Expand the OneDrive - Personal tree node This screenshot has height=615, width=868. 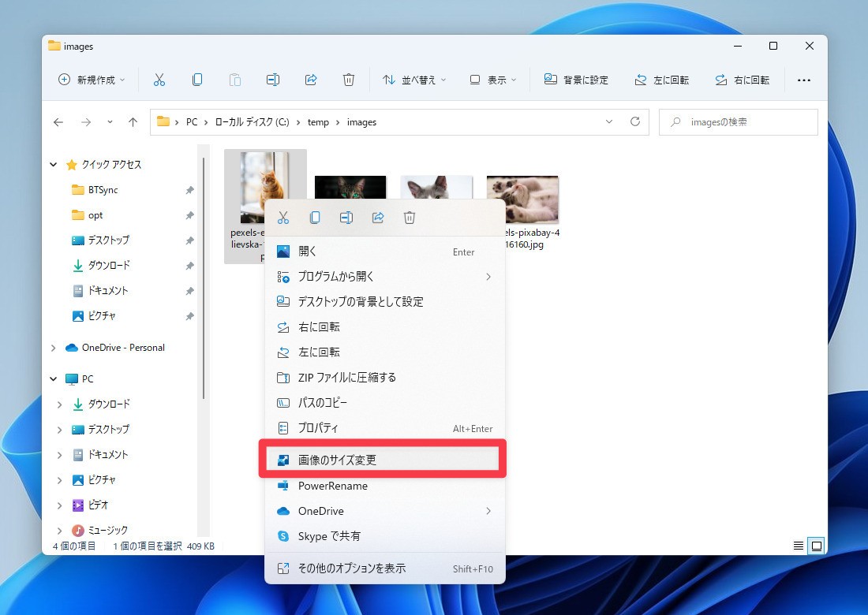54,348
